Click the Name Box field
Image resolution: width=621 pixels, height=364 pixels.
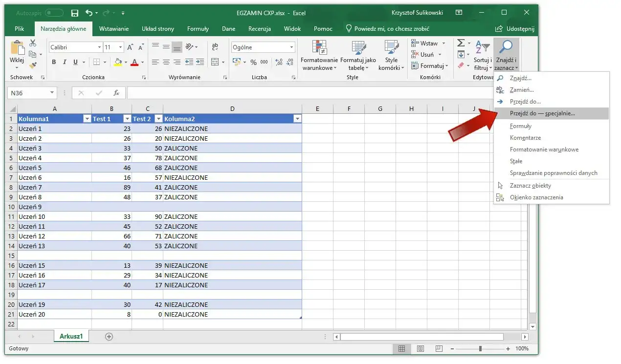(x=28, y=93)
